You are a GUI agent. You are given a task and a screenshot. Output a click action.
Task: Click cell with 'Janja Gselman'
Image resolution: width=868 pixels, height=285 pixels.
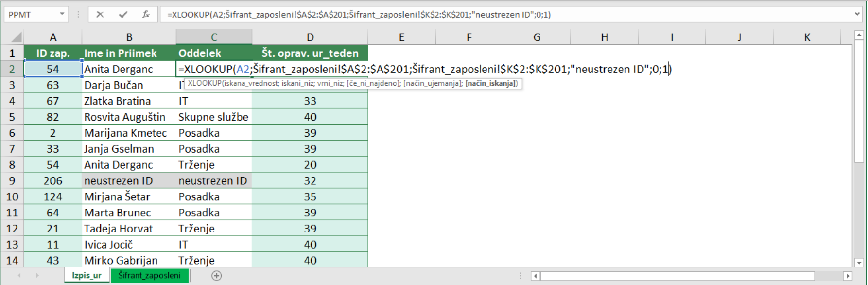click(x=129, y=149)
